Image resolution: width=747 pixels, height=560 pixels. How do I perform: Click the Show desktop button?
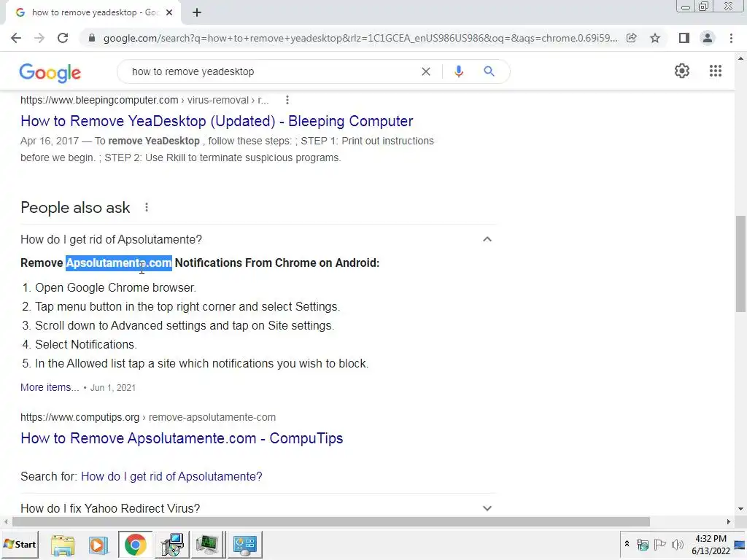click(x=740, y=544)
